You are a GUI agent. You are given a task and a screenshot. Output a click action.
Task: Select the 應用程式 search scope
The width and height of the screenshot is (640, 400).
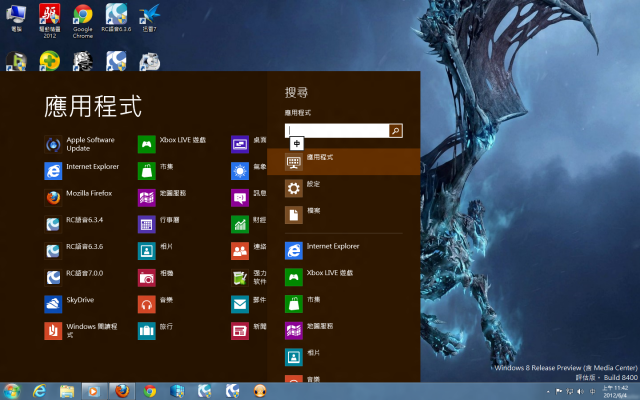(344, 162)
